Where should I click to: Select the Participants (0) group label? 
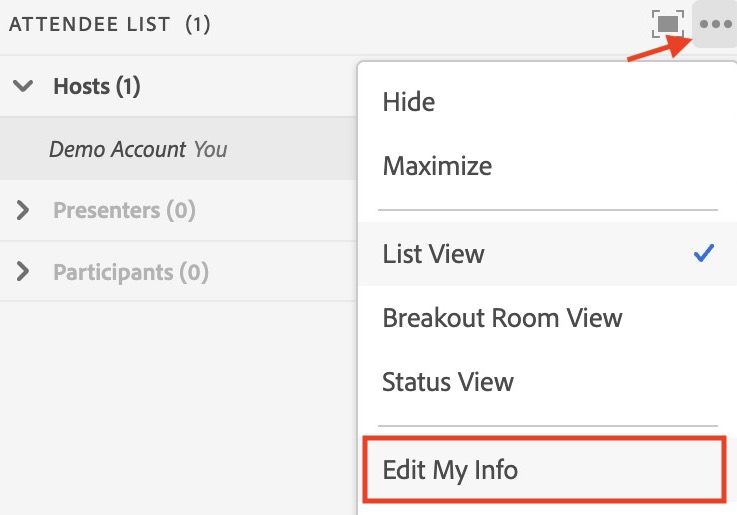(x=131, y=272)
